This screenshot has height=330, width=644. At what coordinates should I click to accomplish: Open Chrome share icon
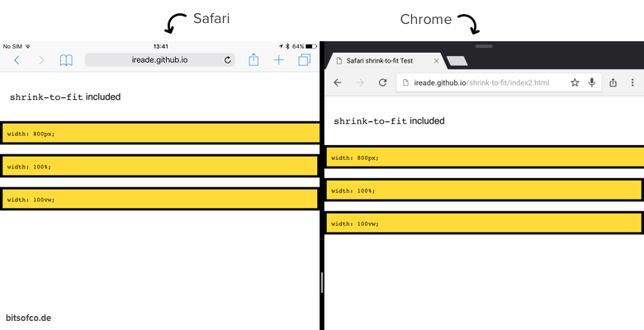coord(613,82)
